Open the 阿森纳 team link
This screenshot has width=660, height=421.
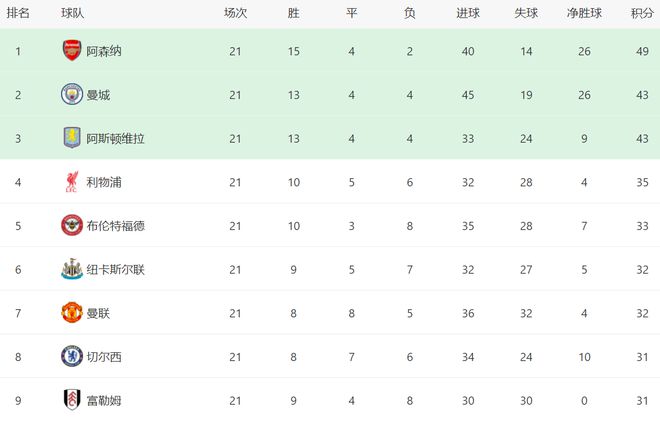tap(106, 50)
